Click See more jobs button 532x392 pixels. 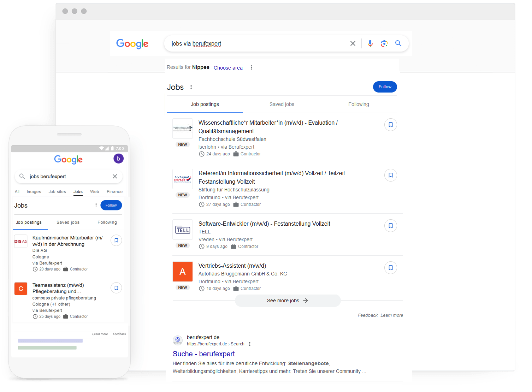(288, 301)
